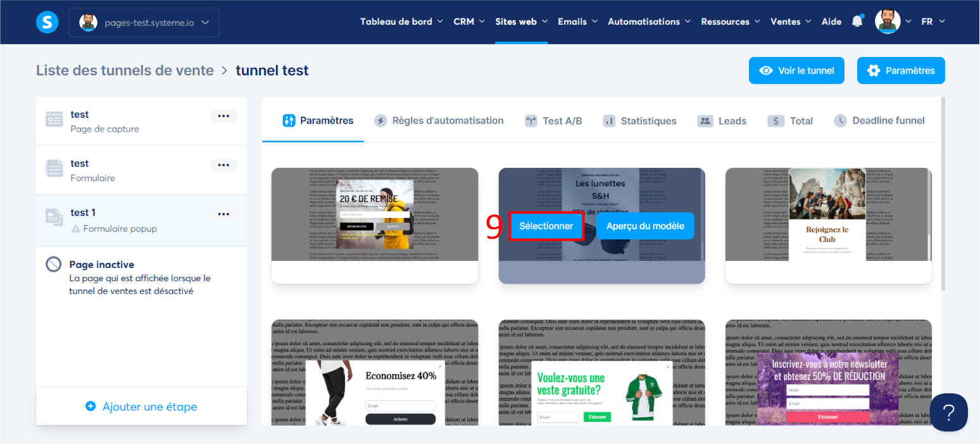Open the Ressources dropdown menu
The width and height of the screenshot is (980, 444).
point(731,22)
